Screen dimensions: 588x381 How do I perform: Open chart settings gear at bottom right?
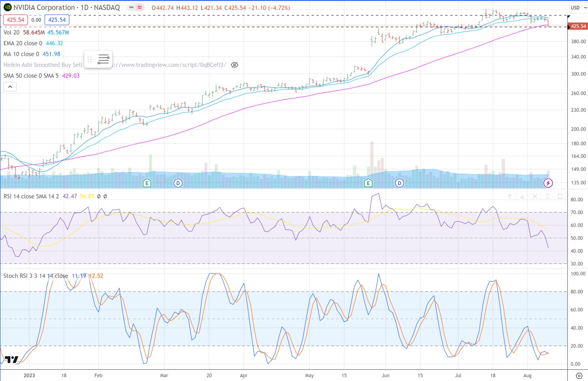point(579,376)
